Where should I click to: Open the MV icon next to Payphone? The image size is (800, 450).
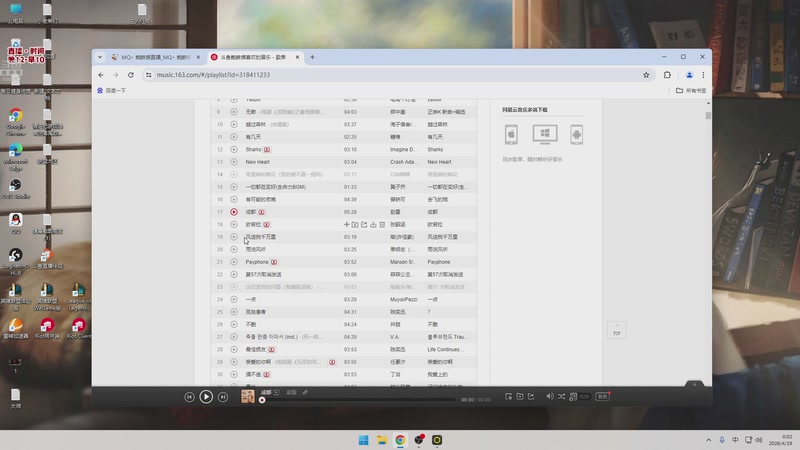274,262
